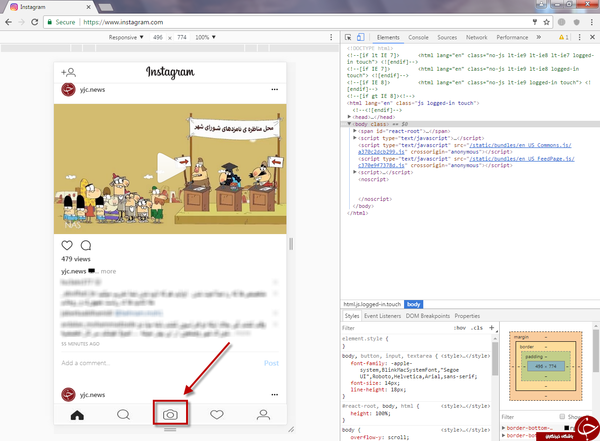
Task: Add a new style rule with the plus button
Action: 492,328
